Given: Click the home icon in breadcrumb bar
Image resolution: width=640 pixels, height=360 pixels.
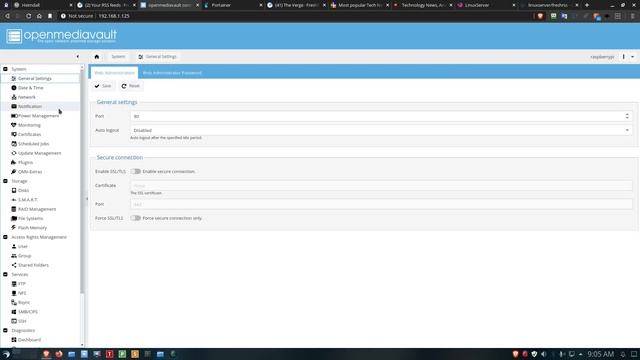Looking at the screenshot, I should (x=97, y=57).
